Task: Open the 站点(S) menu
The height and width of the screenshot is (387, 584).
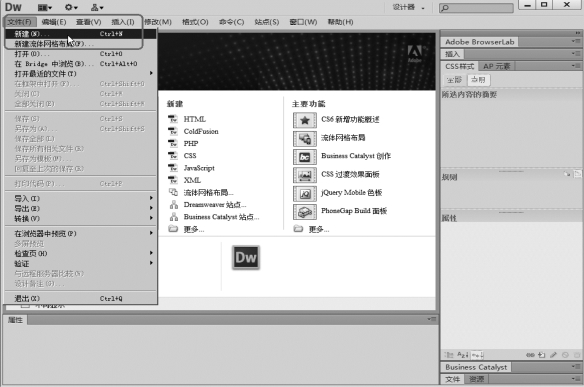Action: click(x=267, y=22)
